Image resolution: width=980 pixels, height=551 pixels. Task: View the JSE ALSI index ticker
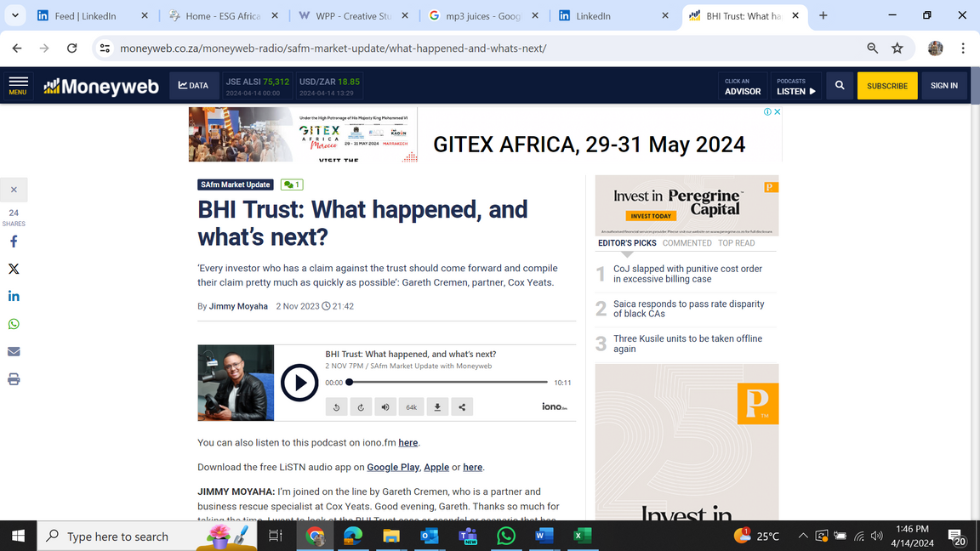click(x=258, y=86)
